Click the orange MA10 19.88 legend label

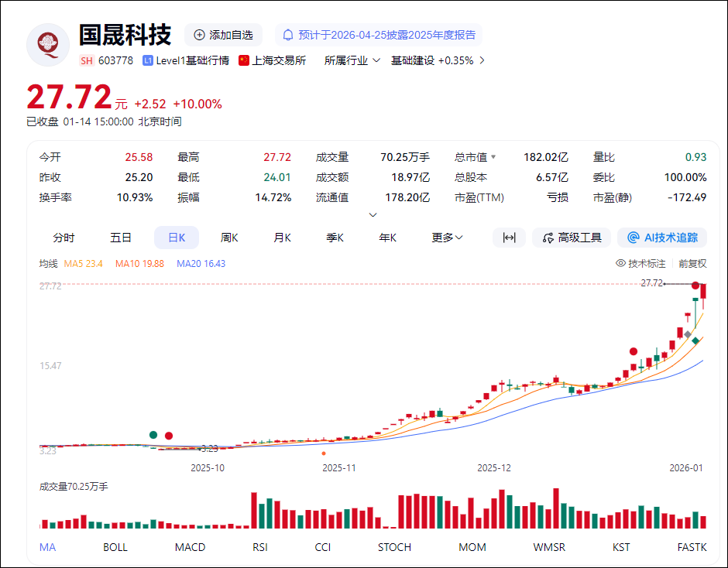click(139, 263)
